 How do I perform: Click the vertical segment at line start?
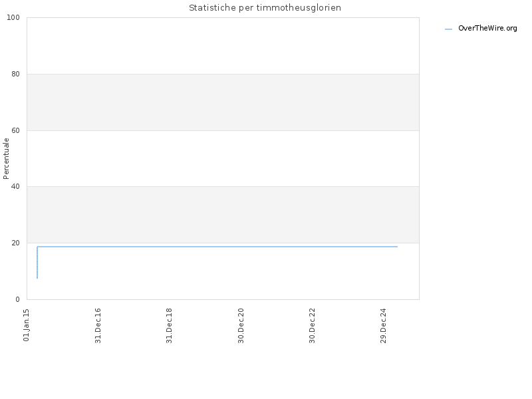pos(37,263)
